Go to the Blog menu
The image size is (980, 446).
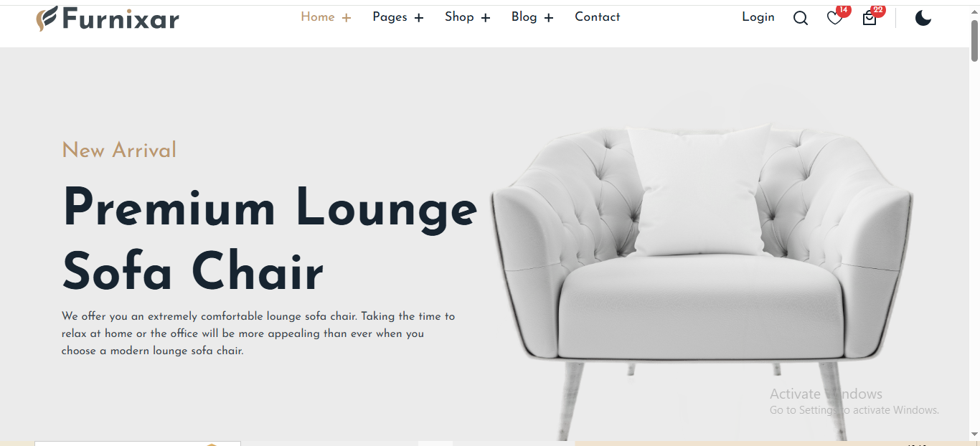[x=524, y=17]
